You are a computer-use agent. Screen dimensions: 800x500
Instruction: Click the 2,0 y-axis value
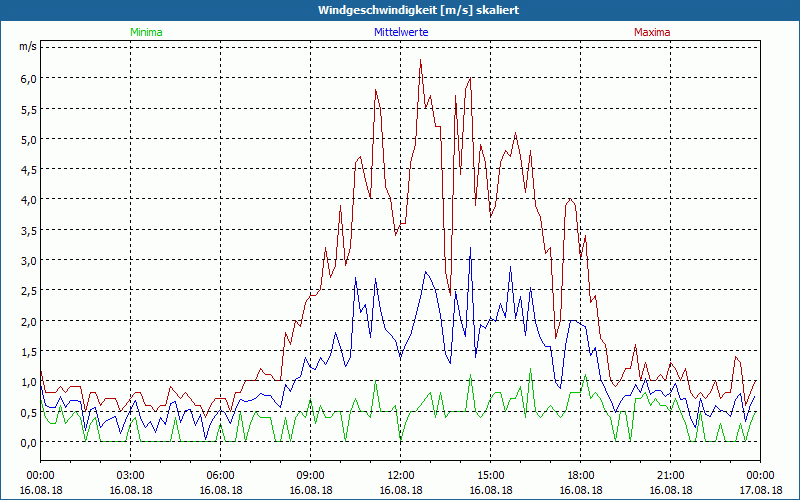[29, 321]
